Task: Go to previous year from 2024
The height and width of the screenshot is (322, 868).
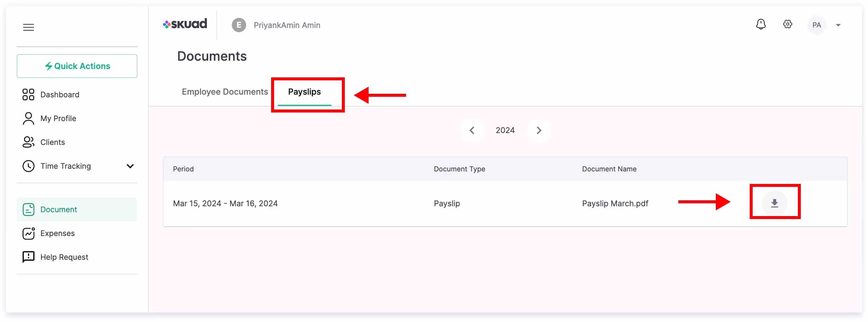Action: click(x=472, y=130)
